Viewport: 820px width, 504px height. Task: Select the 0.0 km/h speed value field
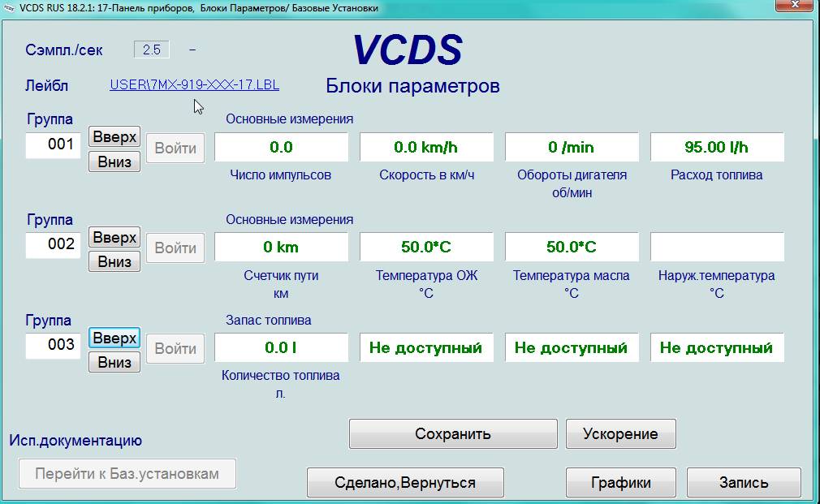click(x=426, y=148)
